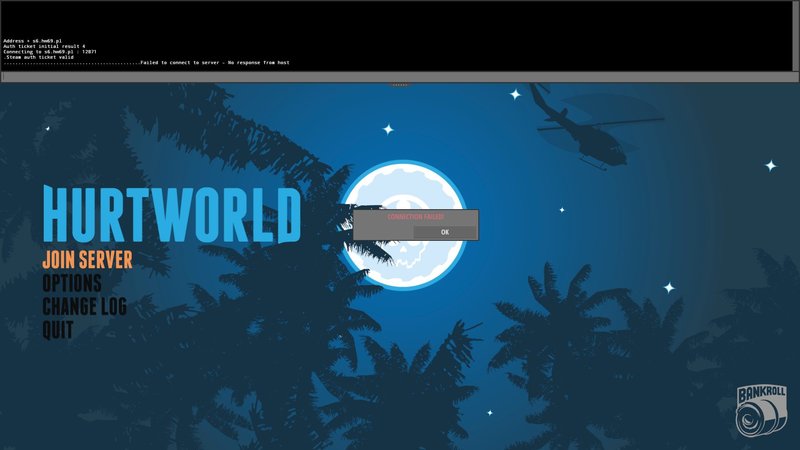View the Change Log
The height and width of the screenshot is (450, 800).
(84, 306)
